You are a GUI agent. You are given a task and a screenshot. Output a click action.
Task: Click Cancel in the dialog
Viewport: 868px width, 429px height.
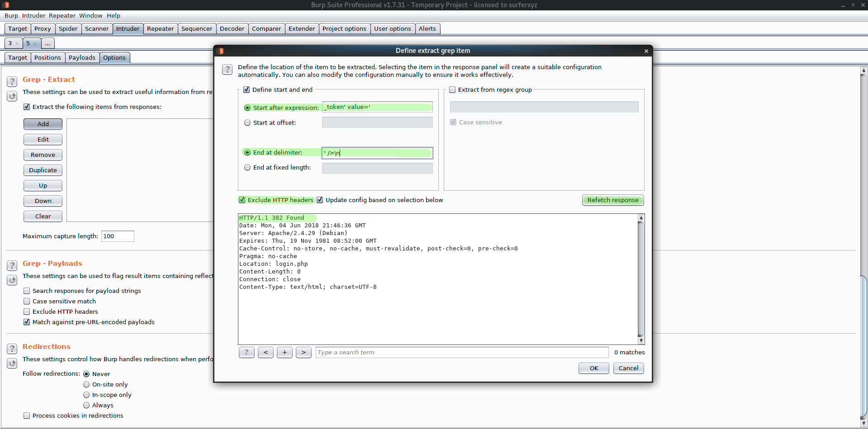pyautogui.click(x=629, y=368)
